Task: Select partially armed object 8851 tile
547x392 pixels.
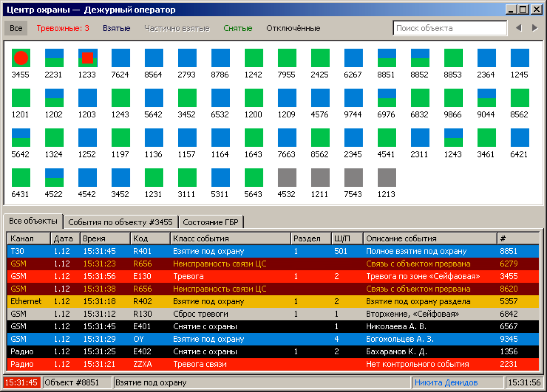Action: tap(387, 58)
